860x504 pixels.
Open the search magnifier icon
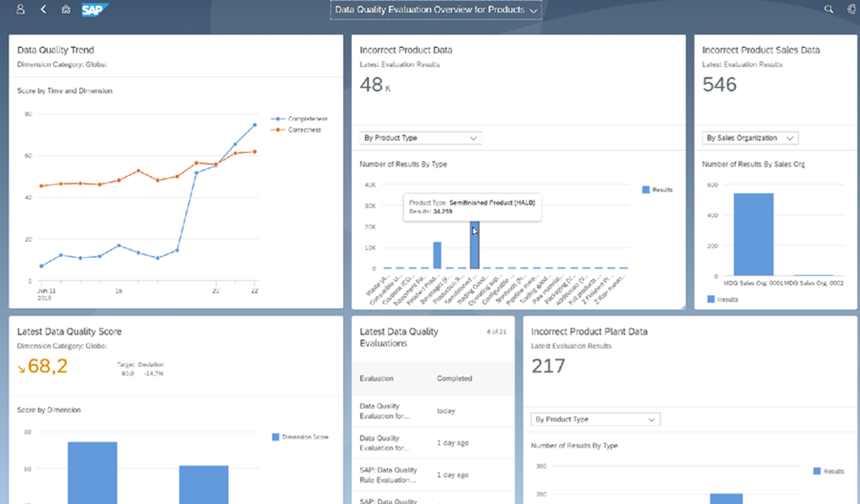(828, 9)
